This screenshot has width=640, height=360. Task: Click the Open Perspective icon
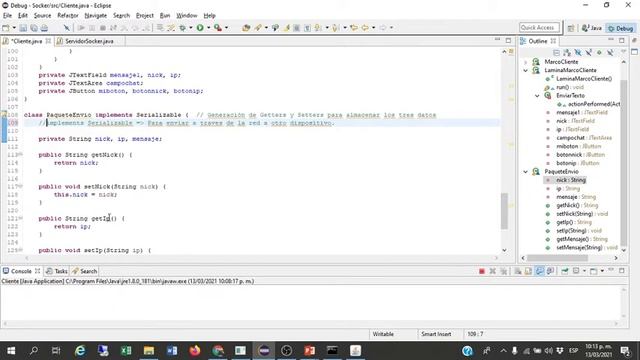(571, 28)
